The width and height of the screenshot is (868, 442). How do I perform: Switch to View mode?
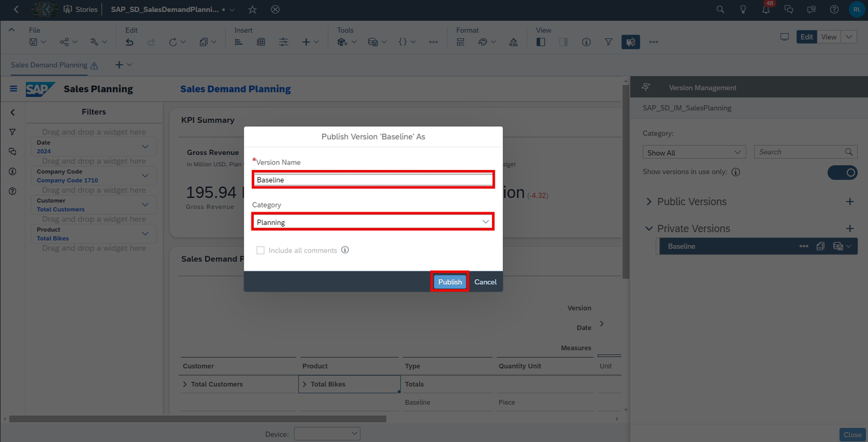tap(829, 37)
